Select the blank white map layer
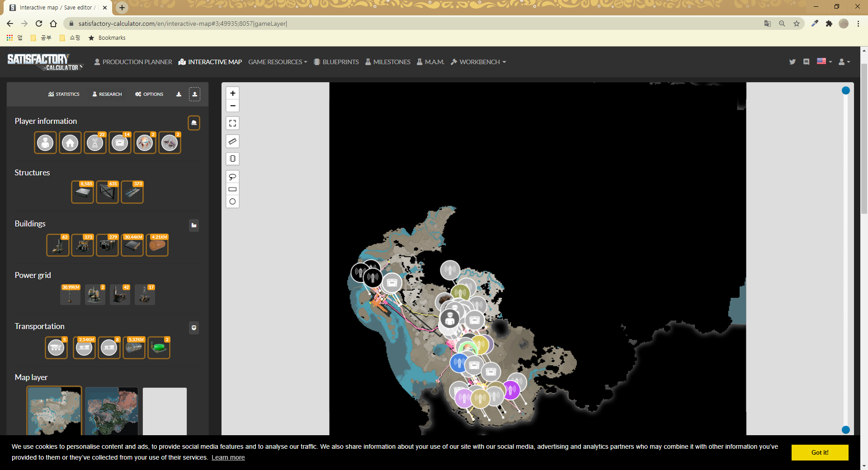Image resolution: width=868 pixels, height=470 pixels. [165, 411]
